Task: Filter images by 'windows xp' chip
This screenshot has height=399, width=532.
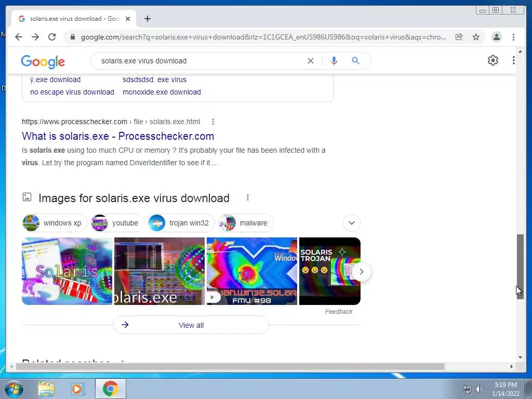Action: (x=54, y=223)
